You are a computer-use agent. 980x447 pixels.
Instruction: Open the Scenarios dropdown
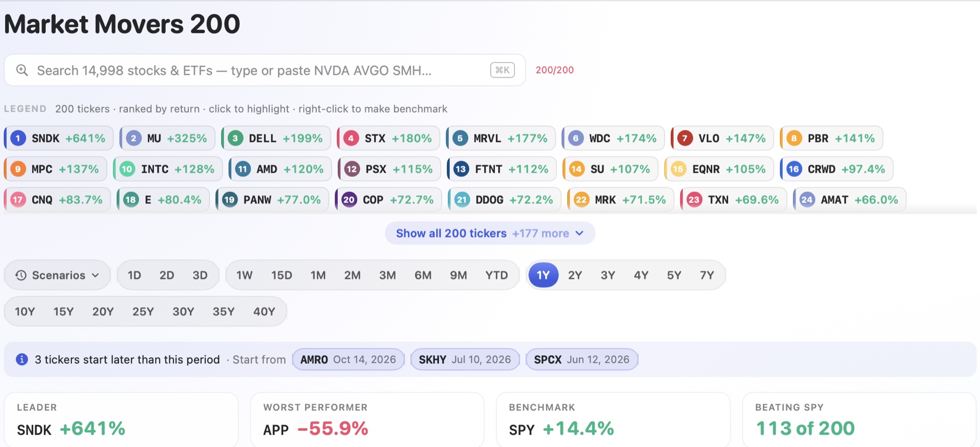click(x=57, y=275)
